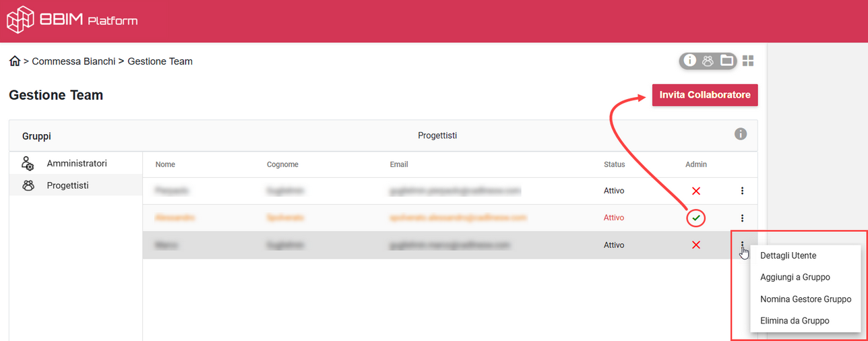Viewport: 868px width, 341px height.
Task: Select Nomina Gestore Gruppo option
Action: pos(805,299)
